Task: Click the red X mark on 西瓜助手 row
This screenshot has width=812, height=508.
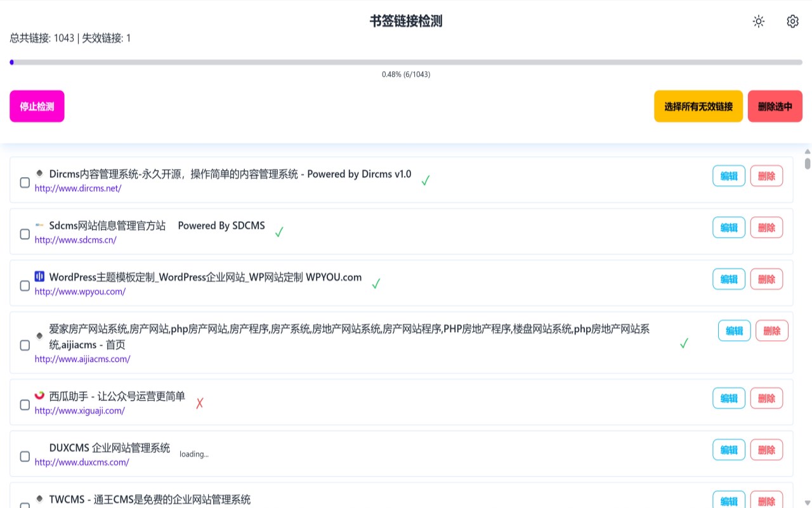Action: pyautogui.click(x=199, y=403)
